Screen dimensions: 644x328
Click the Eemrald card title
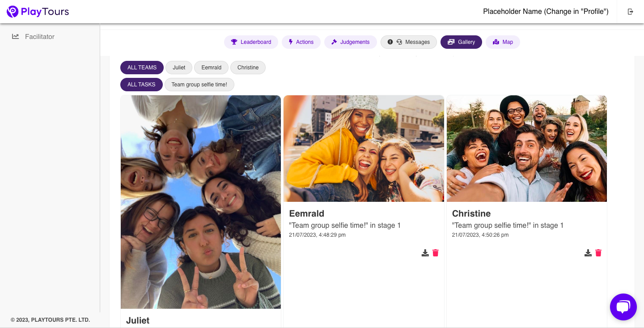[x=307, y=213]
